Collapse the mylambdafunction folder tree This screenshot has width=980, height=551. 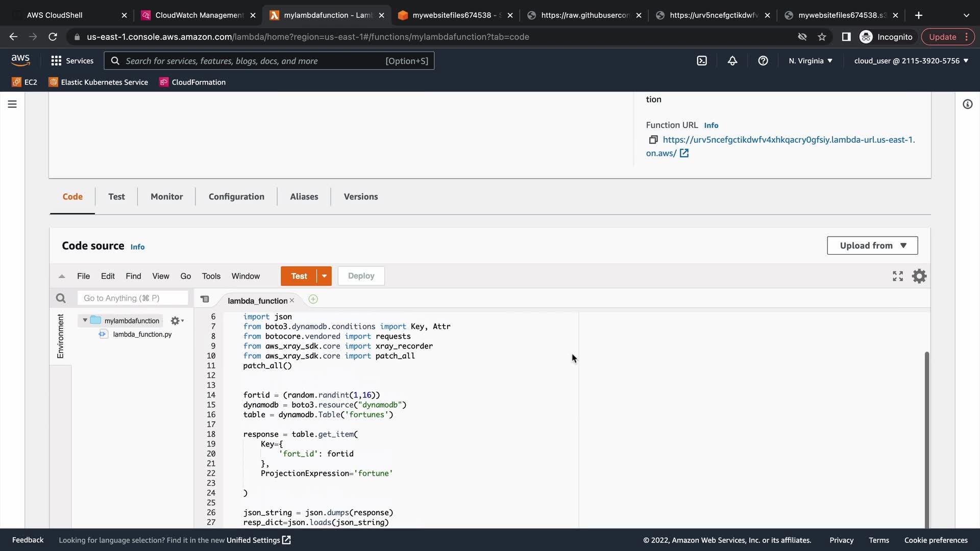pyautogui.click(x=85, y=320)
